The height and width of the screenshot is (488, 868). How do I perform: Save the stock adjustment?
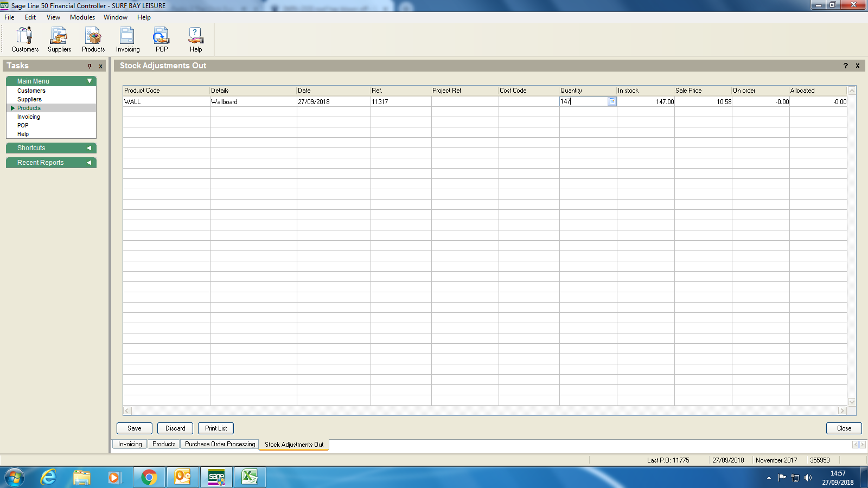tap(135, 428)
